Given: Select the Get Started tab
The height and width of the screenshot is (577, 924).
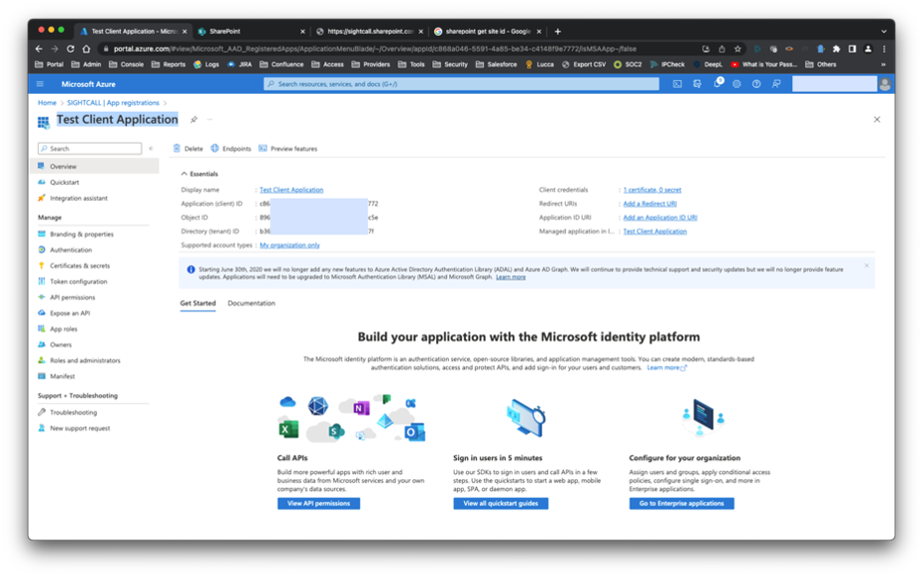Looking at the screenshot, I should 198,302.
